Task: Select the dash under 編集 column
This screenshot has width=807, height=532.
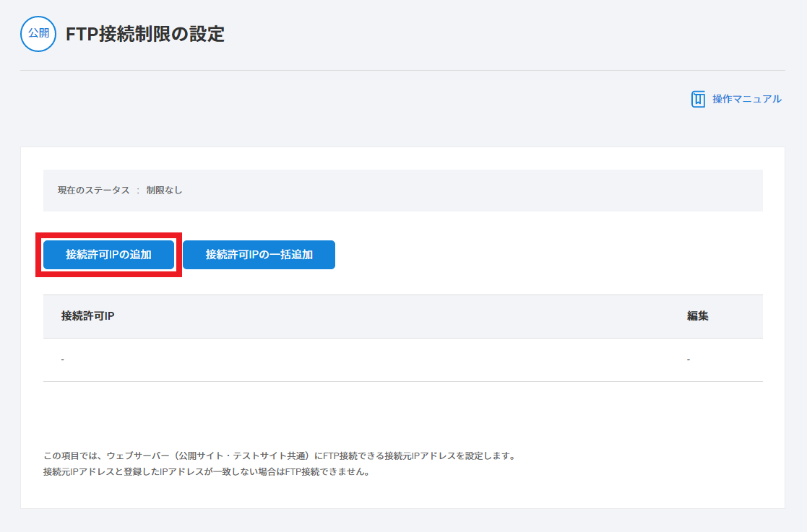Action: click(689, 359)
